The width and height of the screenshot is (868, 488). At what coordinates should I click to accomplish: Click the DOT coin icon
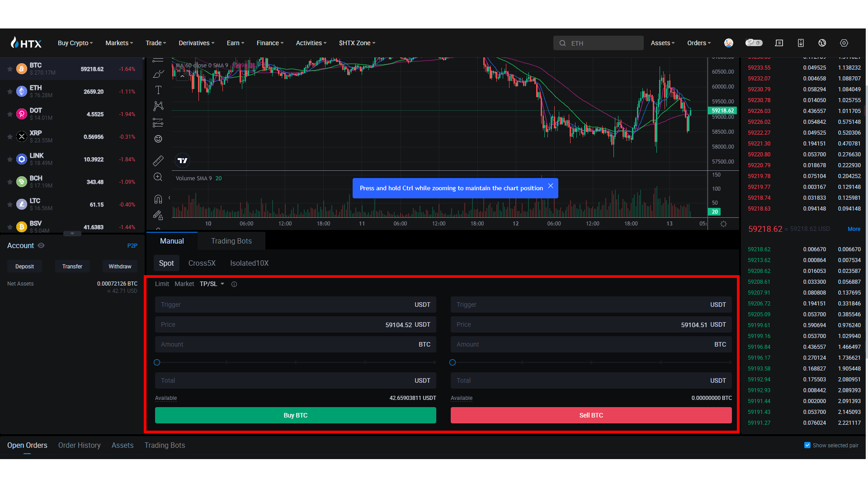click(x=22, y=114)
